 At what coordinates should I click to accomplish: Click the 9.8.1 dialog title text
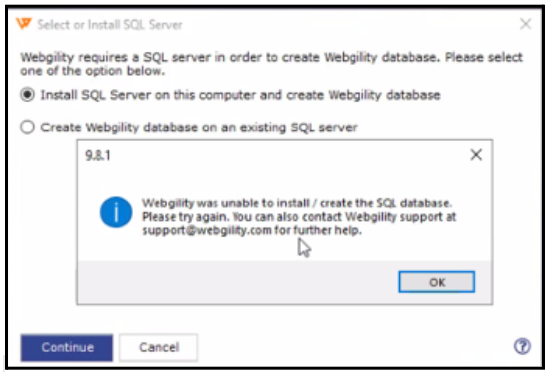(98, 155)
